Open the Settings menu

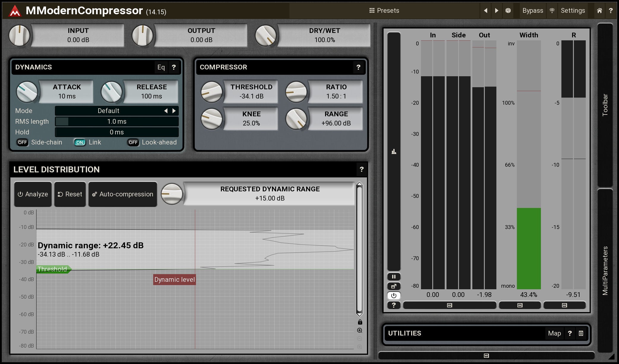(572, 11)
